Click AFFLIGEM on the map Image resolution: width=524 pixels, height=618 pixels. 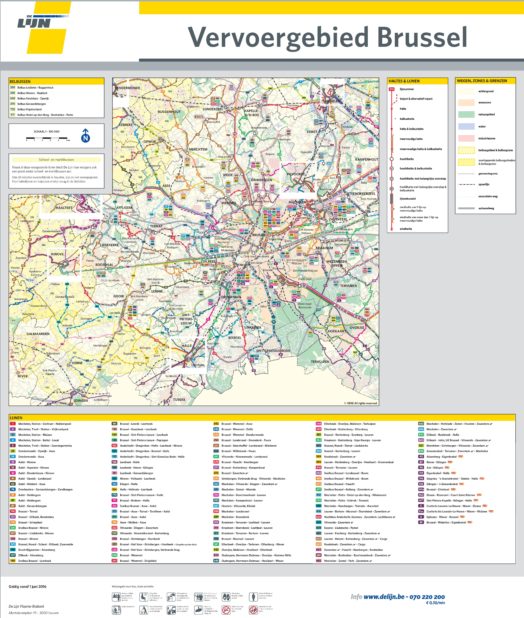(x=123, y=207)
